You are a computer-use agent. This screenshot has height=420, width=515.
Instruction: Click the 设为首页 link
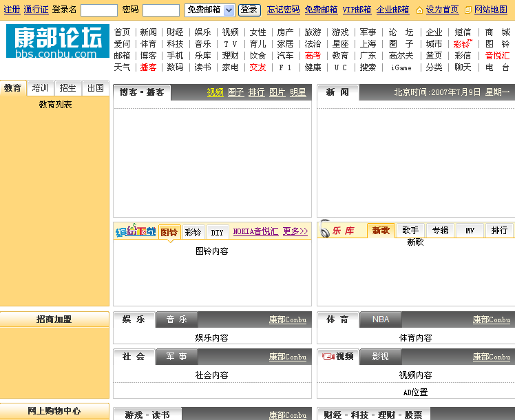pyautogui.click(x=442, y=10)
